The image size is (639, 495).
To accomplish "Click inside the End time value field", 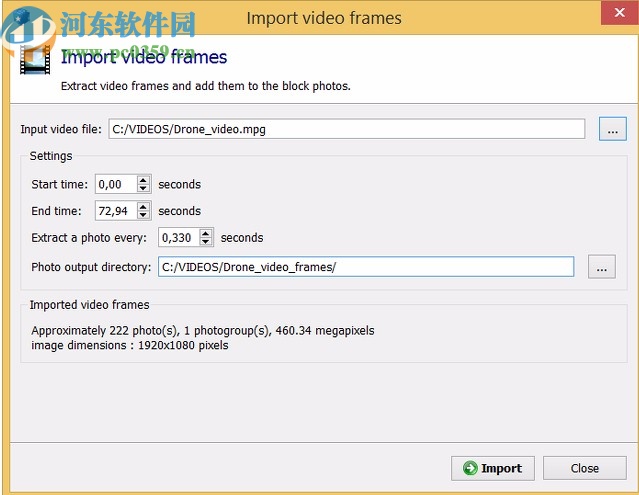I will pyautogui.click(x=116, y=211).
